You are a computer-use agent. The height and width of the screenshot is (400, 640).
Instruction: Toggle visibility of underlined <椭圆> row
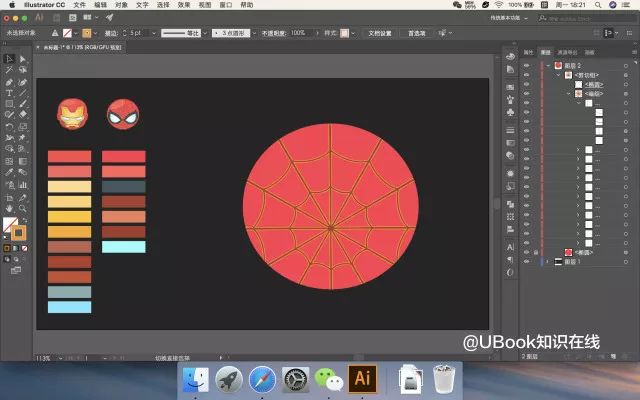pos(527,84)
